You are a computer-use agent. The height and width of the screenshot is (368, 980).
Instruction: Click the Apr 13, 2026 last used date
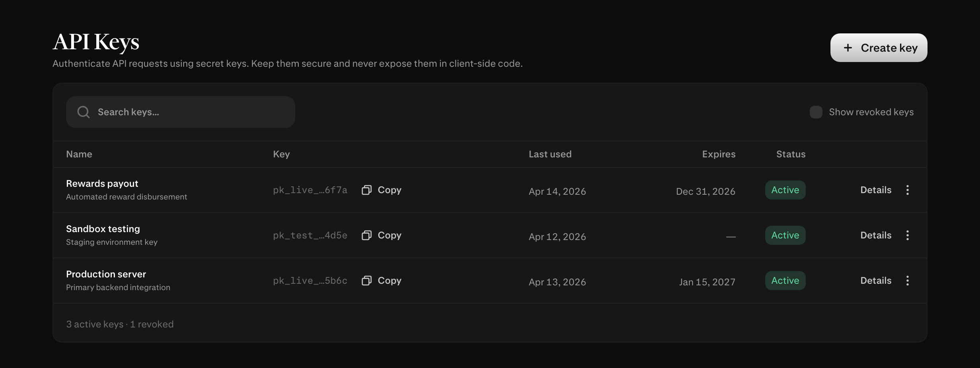557,282
